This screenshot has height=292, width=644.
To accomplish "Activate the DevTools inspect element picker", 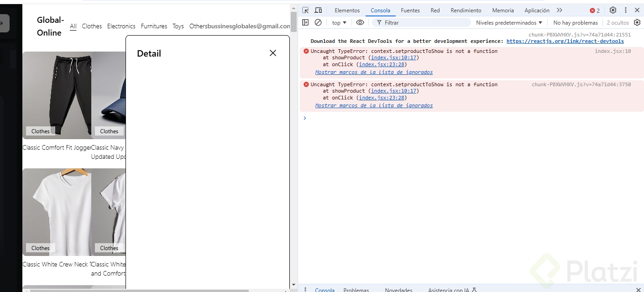I will click(305, 10).
